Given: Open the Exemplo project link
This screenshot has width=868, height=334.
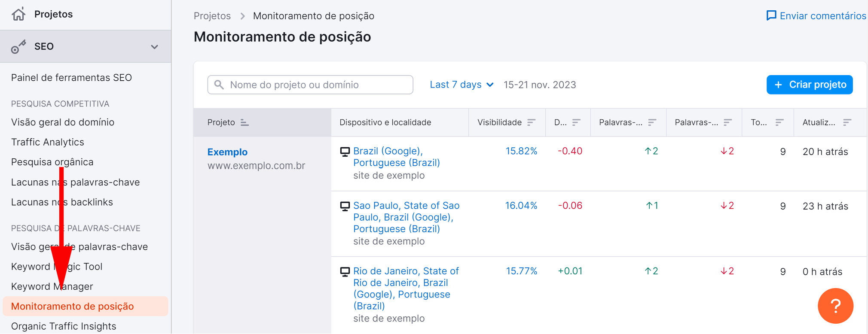Looking at the screenshot, I should [227, 152].
